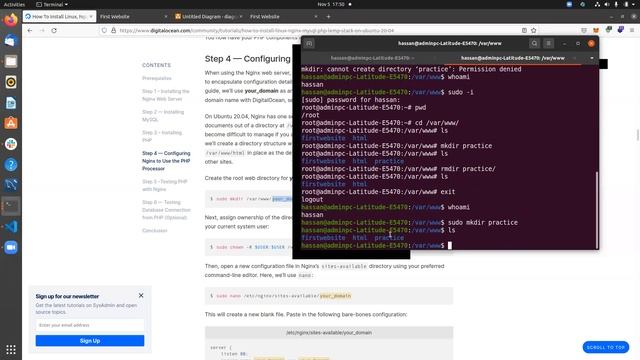Viewport: 640px width, 360px height.
Task: Switch to the first First Website tab
Action: pos(133,16)
